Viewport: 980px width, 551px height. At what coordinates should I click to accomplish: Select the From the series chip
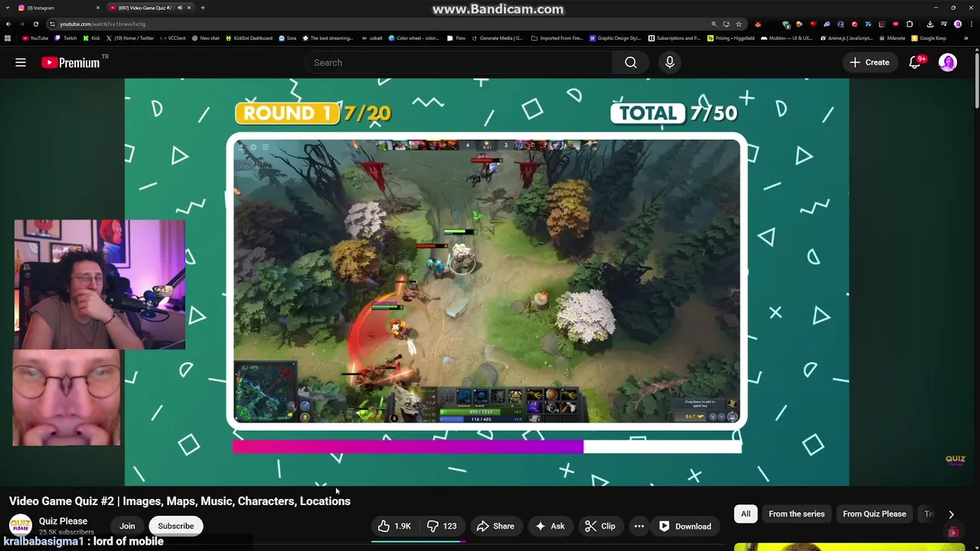(796, 514)
